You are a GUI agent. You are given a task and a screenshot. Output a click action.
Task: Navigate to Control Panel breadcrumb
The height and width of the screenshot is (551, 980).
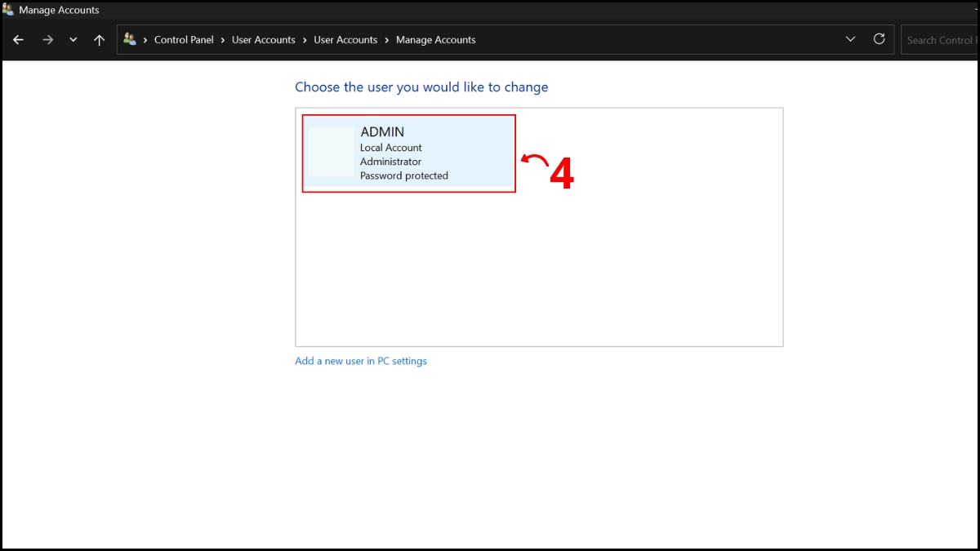pos(184,39)
